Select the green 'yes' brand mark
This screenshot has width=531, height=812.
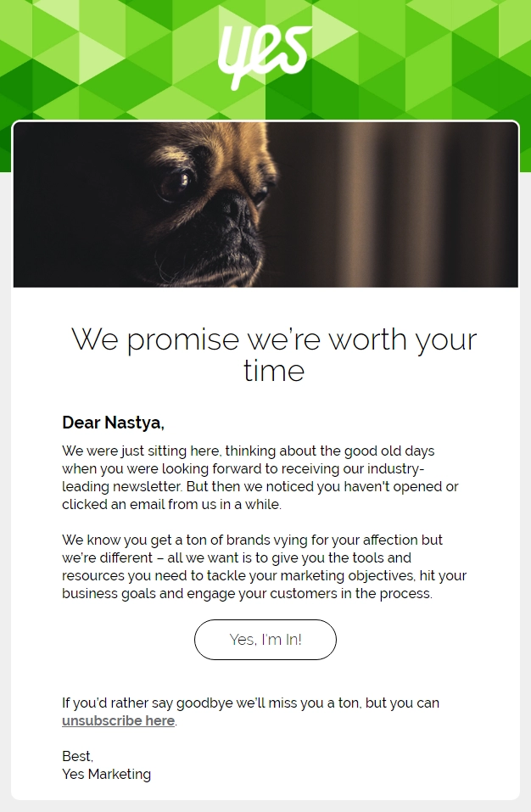click(x=265, y=53)
